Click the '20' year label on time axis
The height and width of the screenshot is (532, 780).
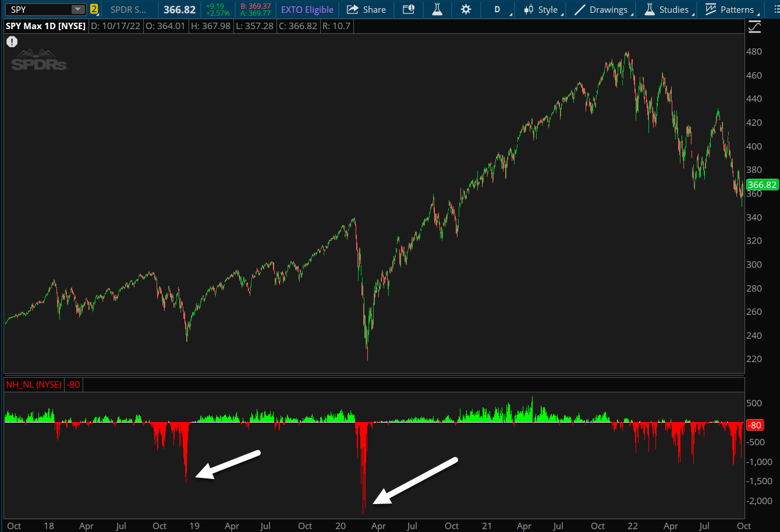tap(341, 526)
